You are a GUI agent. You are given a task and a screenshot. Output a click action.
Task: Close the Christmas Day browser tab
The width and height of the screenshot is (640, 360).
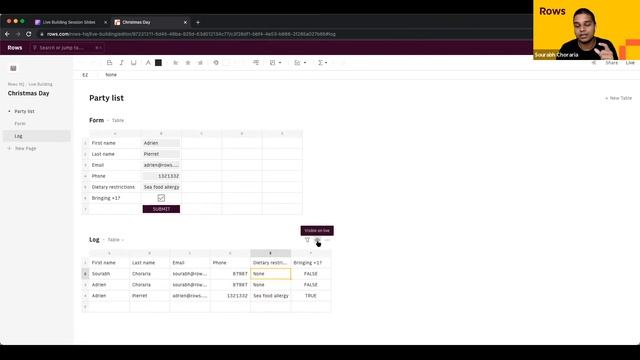[185, 22]
